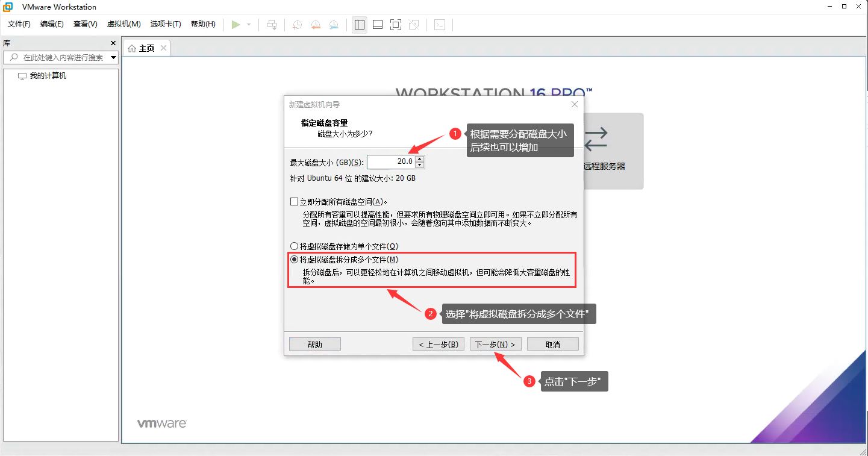Enable 立即分配所有磁盘空间 checkbox
Screen dimensions: 868x456
tap(295, 202)
